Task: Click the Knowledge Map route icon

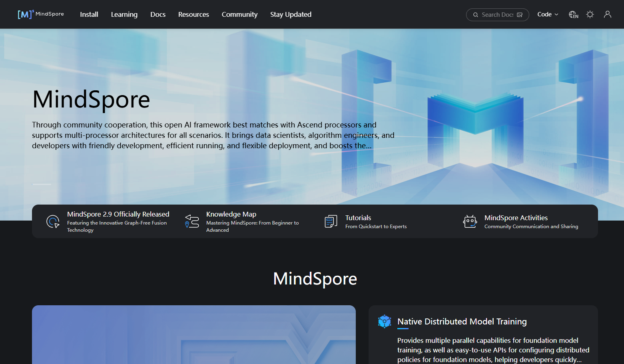Action: (x=192, y=221)
